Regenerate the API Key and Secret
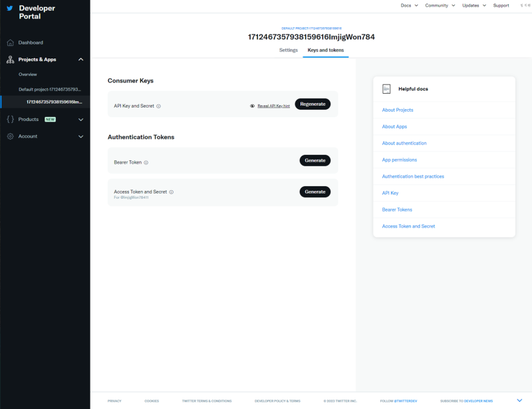 313,104
